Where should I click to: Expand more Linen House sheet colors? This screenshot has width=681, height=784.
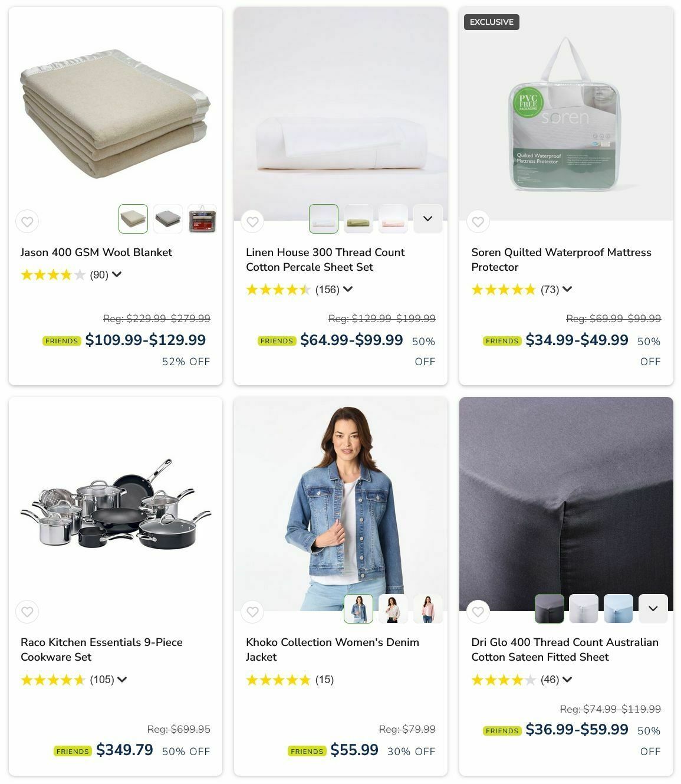click(x=427, y=219)
